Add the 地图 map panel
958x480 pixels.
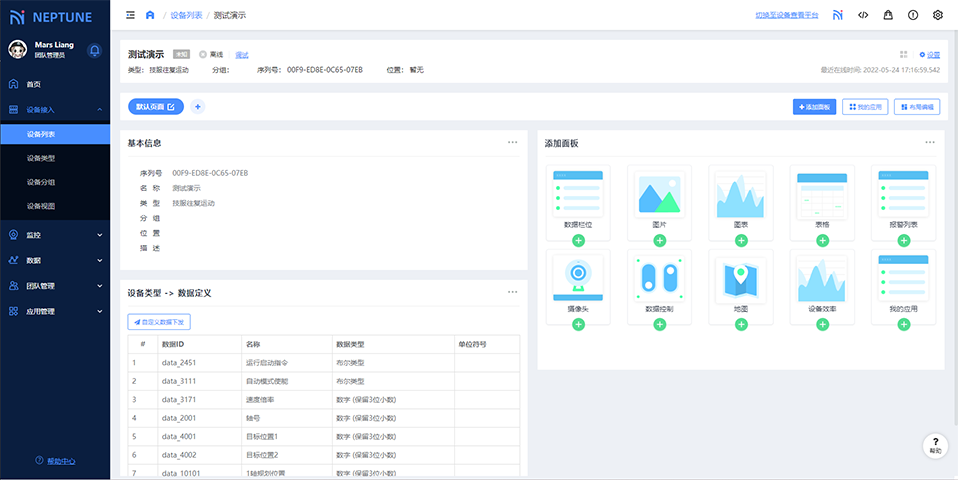point(741,325)
